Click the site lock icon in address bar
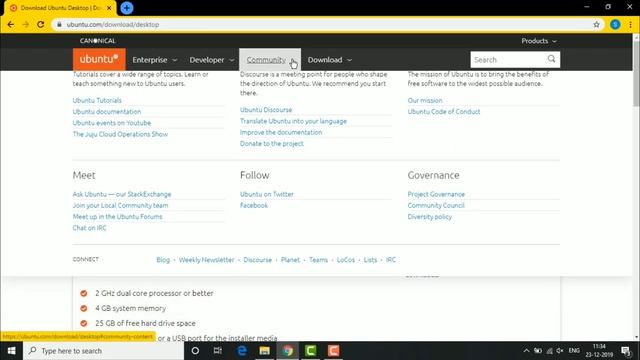Image resolution: width=640 pixels, height=360 pixels. 59,24
